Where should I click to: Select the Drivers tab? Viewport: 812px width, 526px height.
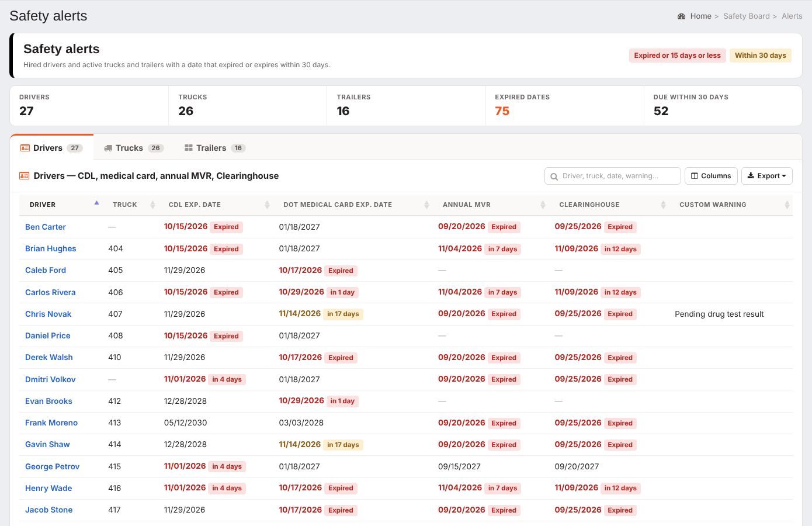51,148
